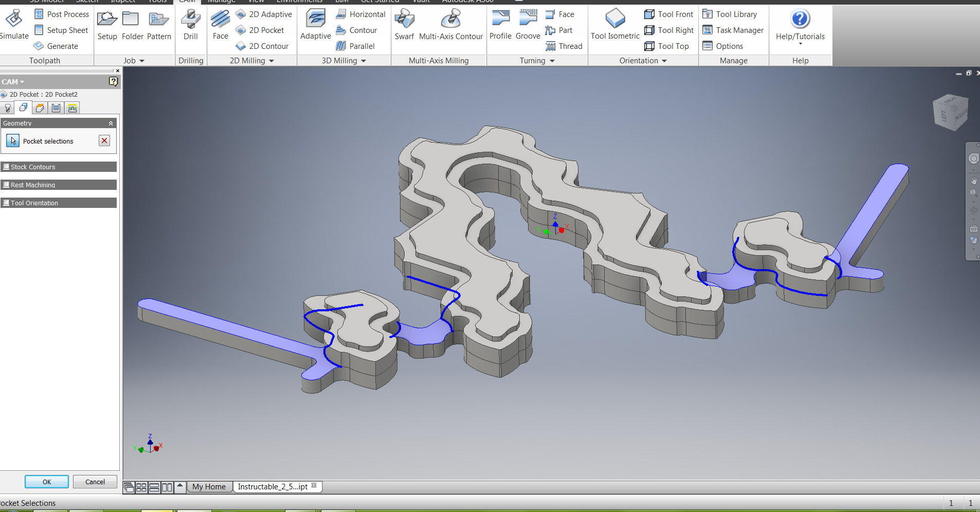Select the 3D Adaptive tool
980x512 pixels.
click(315, 25)
